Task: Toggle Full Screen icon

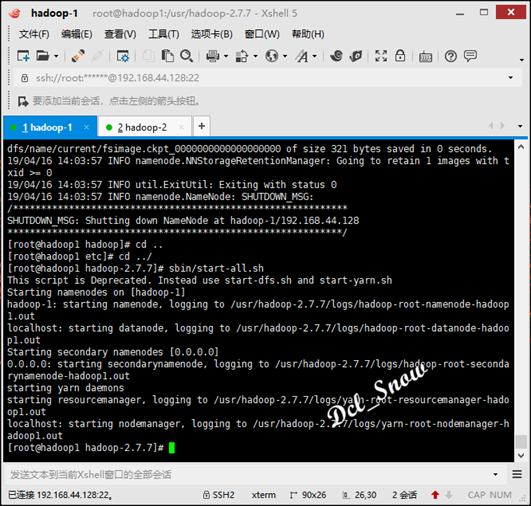Action: click(381, 56)
